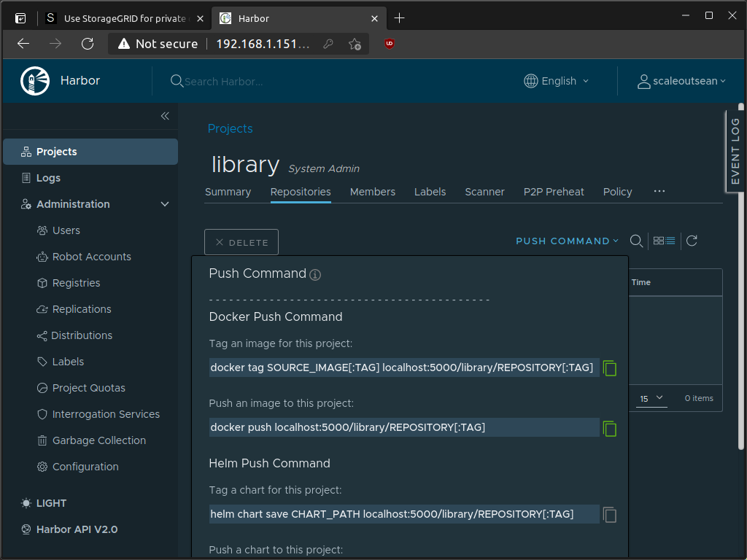Copy the docker push command

pyautogui.click(x=610, y=429)
